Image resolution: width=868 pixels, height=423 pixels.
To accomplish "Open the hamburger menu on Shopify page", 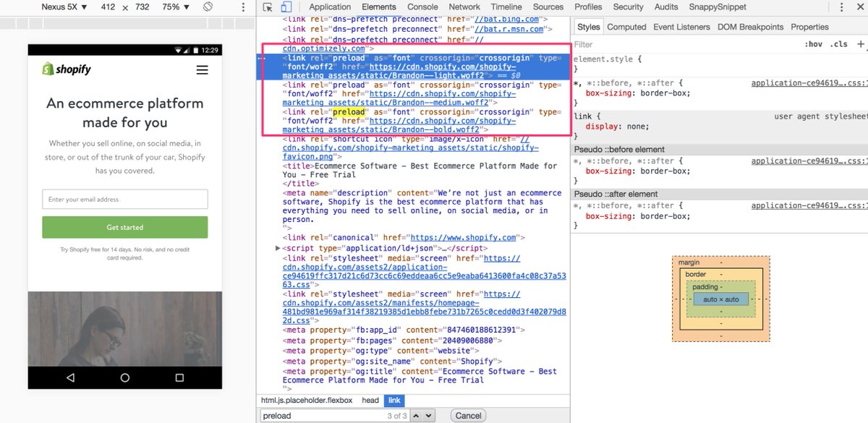I will tap(202, 70).
